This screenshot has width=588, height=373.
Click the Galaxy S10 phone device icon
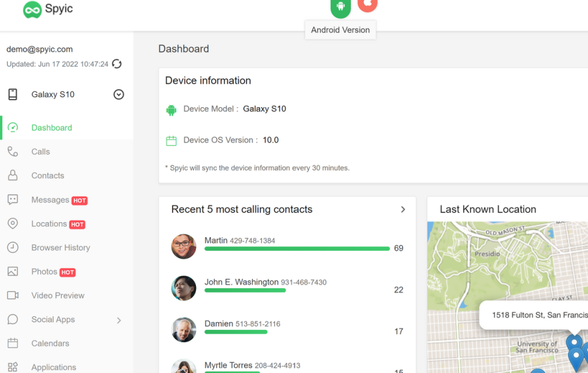tap(13, 95)
